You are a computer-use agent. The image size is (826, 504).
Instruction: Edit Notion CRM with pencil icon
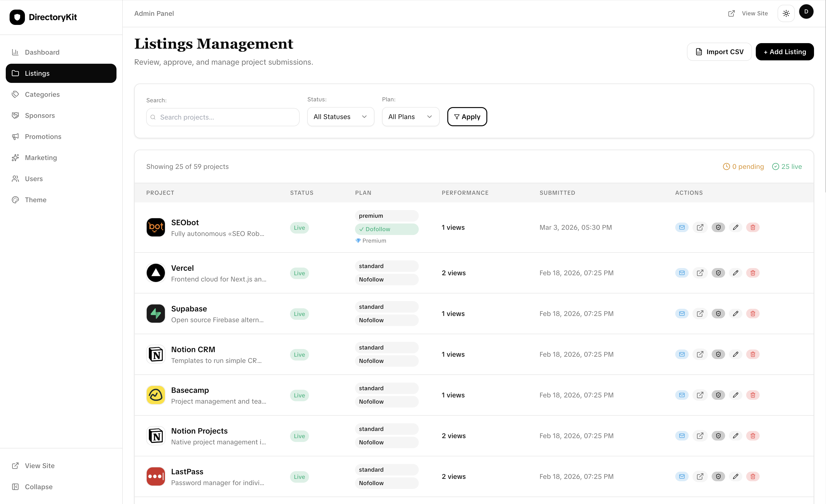pos(735,354)
